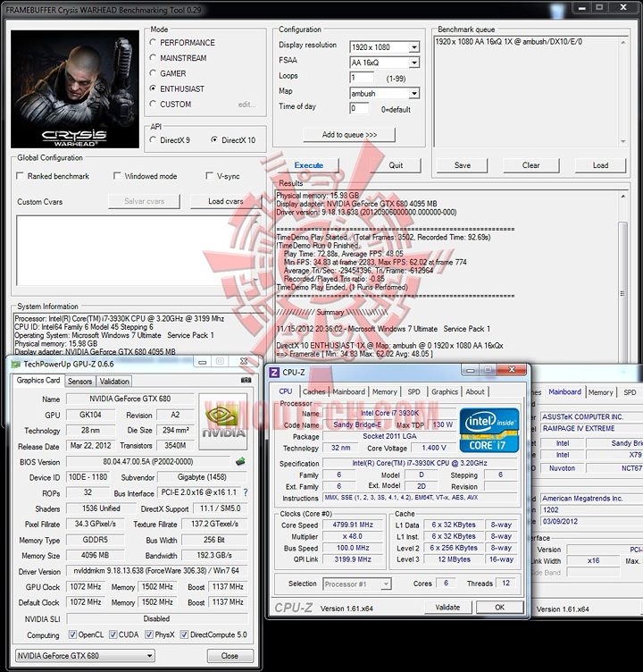Select the queued 1920x1080 ambush benchmark entry

pos(508,42)
